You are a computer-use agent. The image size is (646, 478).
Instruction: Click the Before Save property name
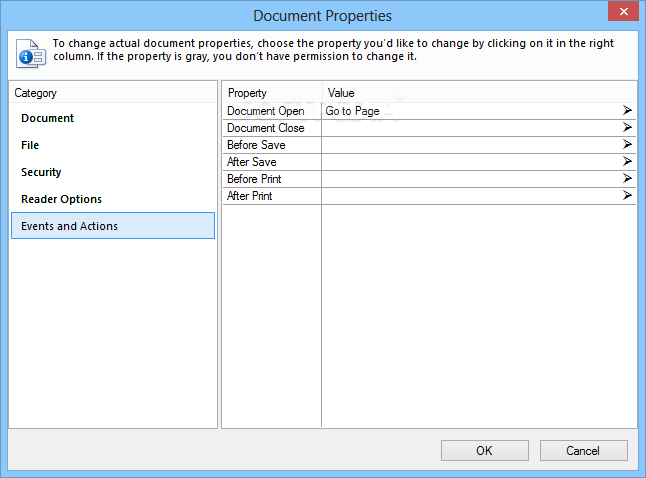256,145
